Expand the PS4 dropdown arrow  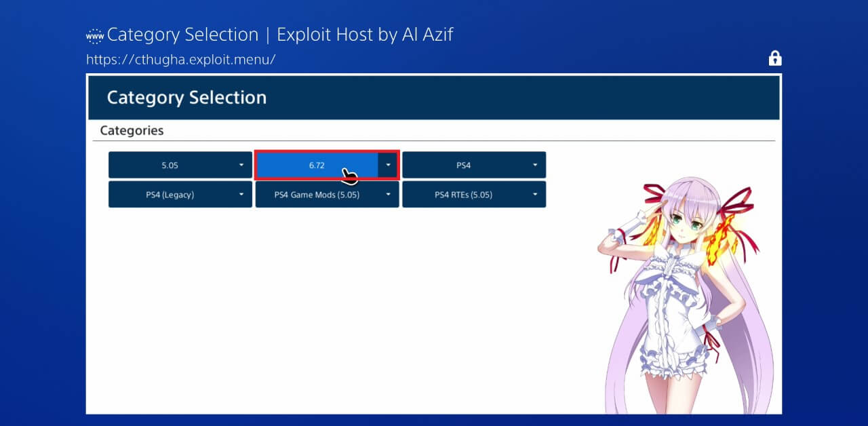click(x=535, y=165)
